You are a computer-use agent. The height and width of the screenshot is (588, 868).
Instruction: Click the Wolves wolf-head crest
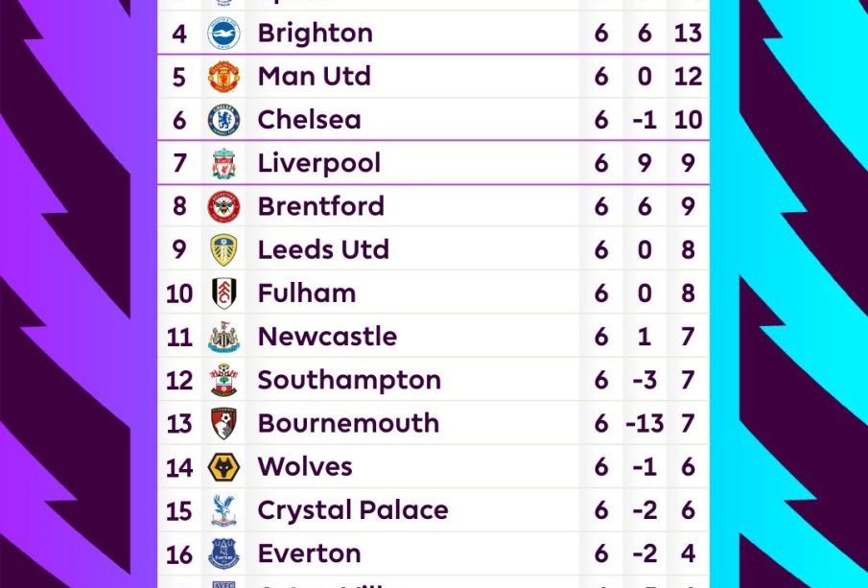tap(223, 467)
